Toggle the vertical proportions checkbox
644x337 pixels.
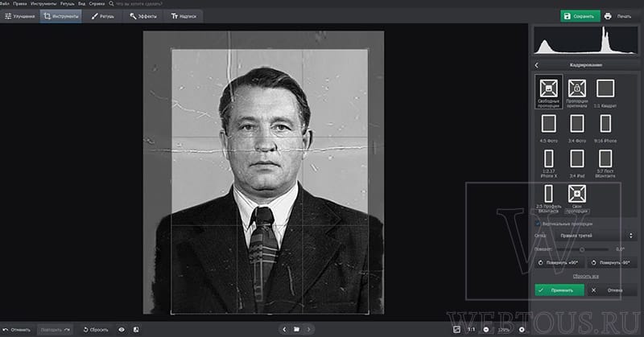point(537,224)
